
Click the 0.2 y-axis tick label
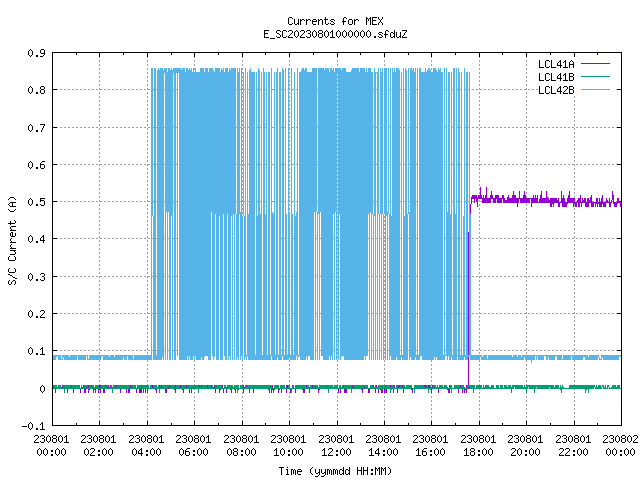pyautogui.click(x=36, y=314)
